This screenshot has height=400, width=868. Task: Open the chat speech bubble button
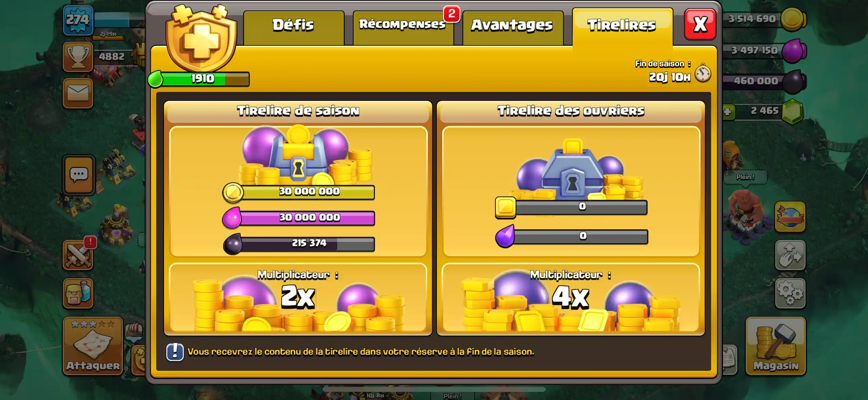click(x=79, y=175)
